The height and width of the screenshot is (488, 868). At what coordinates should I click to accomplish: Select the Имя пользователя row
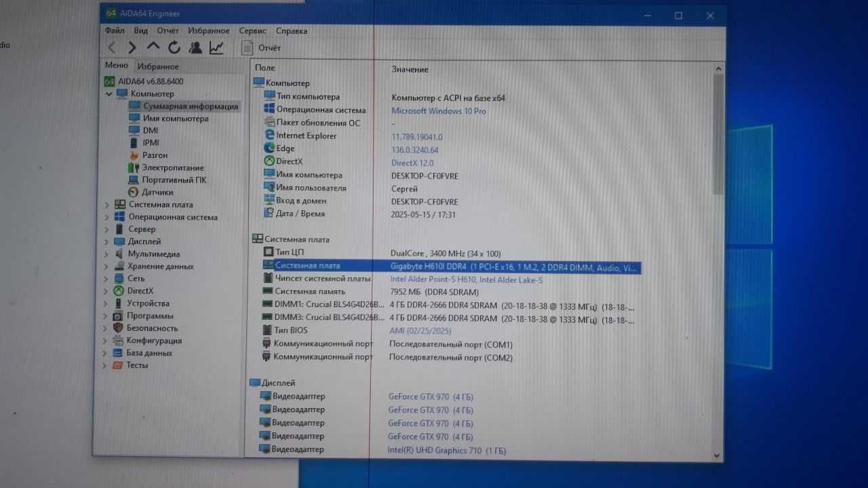tap(341, 188)
